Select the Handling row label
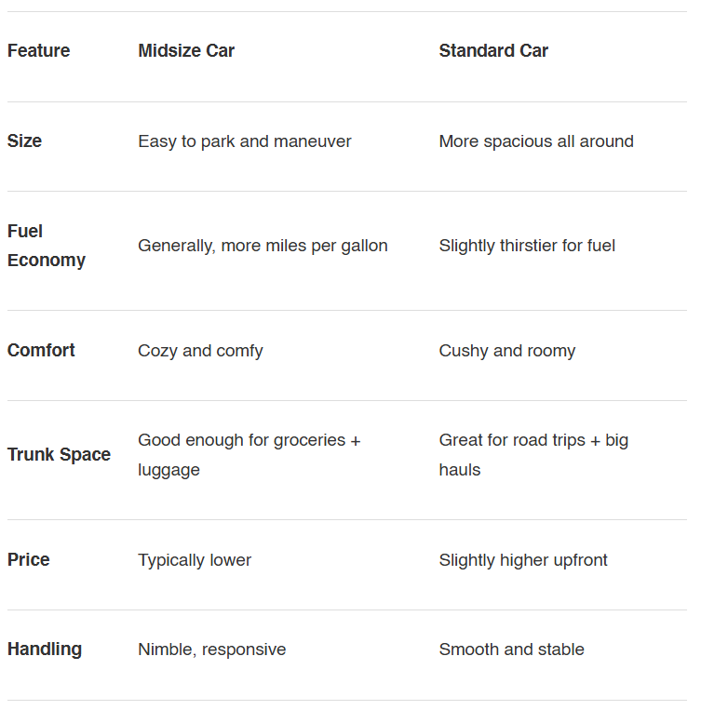Viewport: 728px width, 710px height. click(x=45, y=650)
